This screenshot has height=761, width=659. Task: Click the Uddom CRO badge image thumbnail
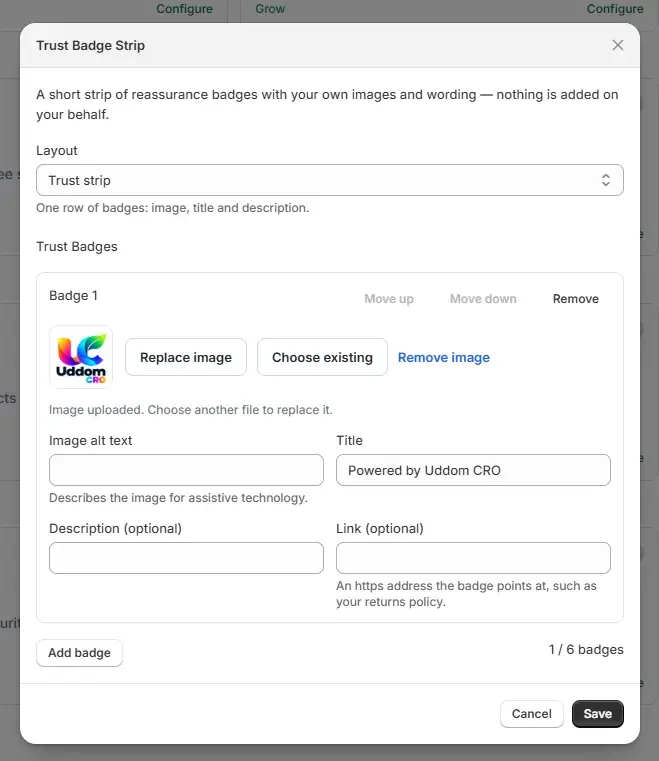pyautogui.click(x=81, y=357)
